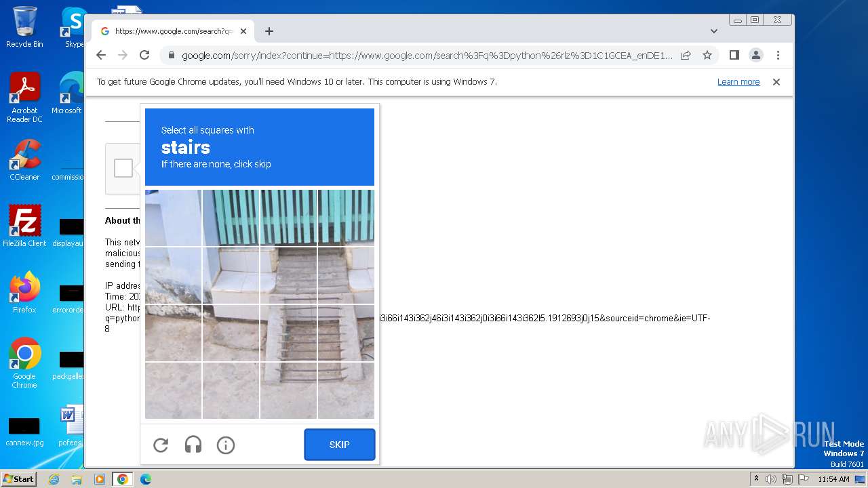Select the google.com search tab

pos(173,31)
